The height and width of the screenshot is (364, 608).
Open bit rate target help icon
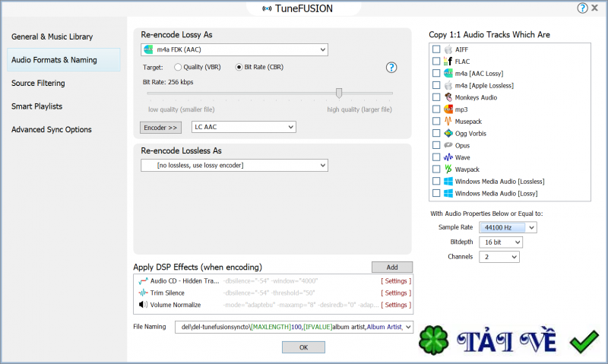pyautogui.click(x=391, y=68)
